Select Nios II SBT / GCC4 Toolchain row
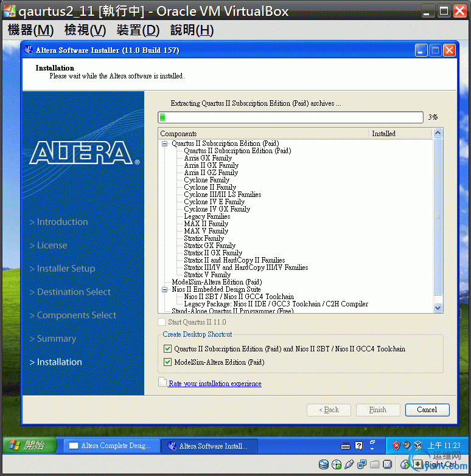471x476 pixels. pyautogui.click(x=239, y=296)
